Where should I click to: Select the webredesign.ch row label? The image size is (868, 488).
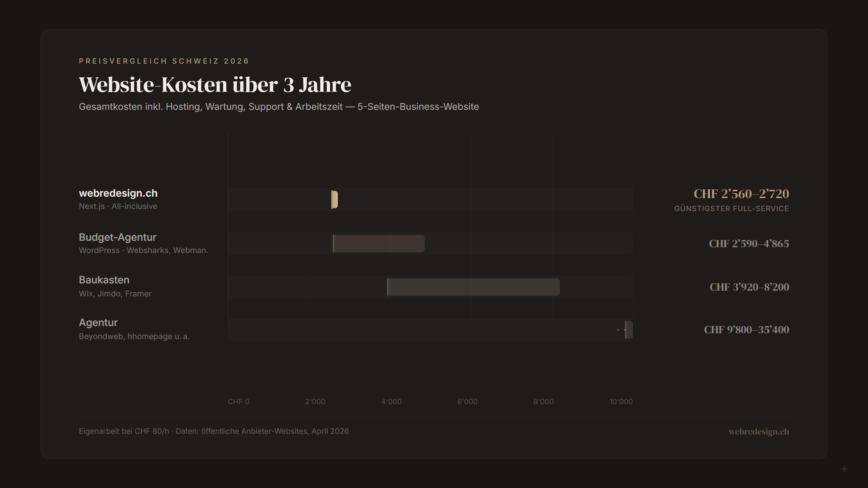(x=118, y=193)
